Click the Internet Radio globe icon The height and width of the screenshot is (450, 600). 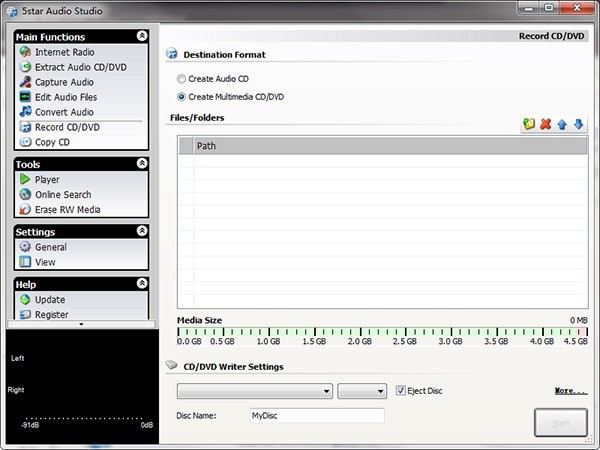(x=25, y=52)
